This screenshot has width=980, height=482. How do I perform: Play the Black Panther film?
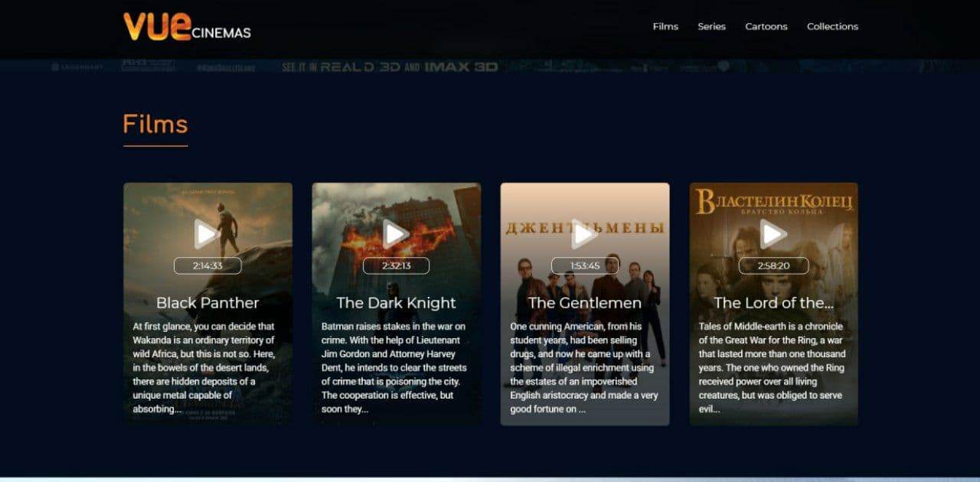pos(206,234)
